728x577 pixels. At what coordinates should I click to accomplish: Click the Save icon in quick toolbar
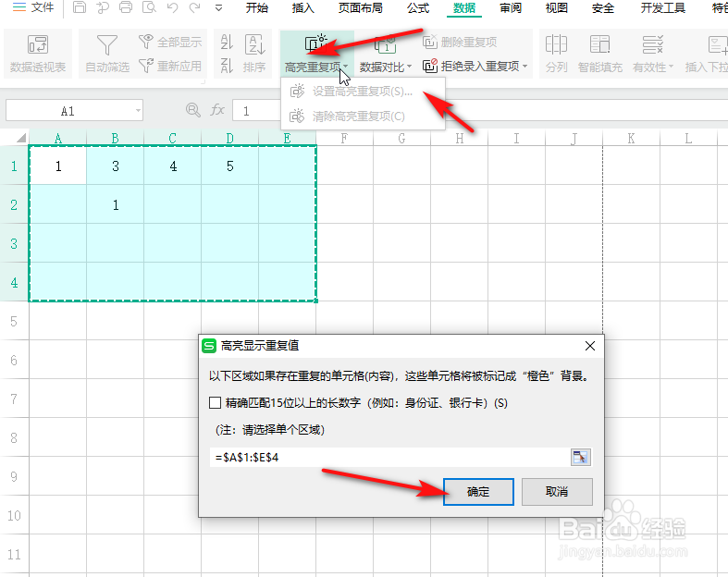(80, 8)
